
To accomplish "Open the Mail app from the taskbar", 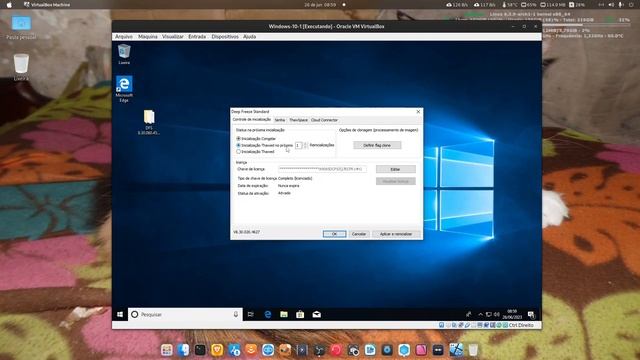I will coord(316,314).
